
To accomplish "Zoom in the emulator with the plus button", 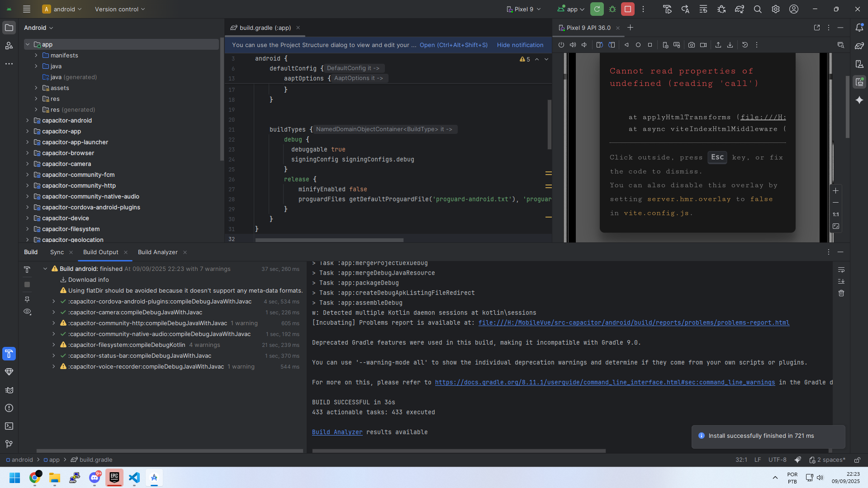I will [836, 191].
